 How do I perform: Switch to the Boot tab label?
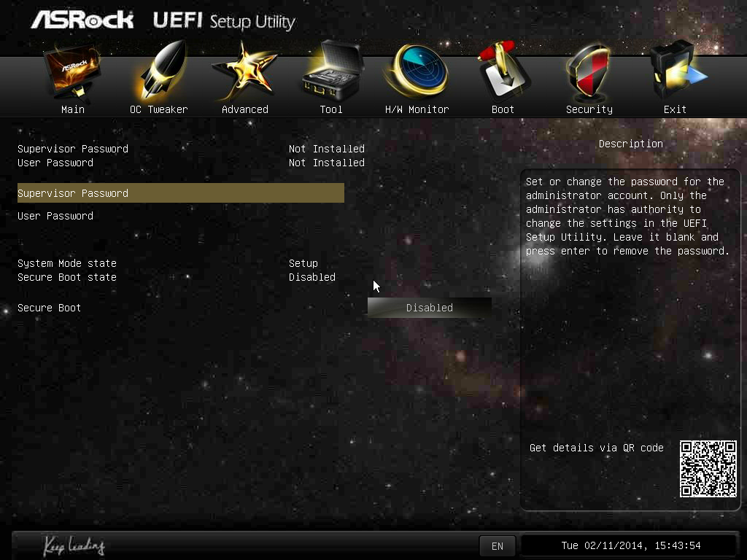(503, 109)
